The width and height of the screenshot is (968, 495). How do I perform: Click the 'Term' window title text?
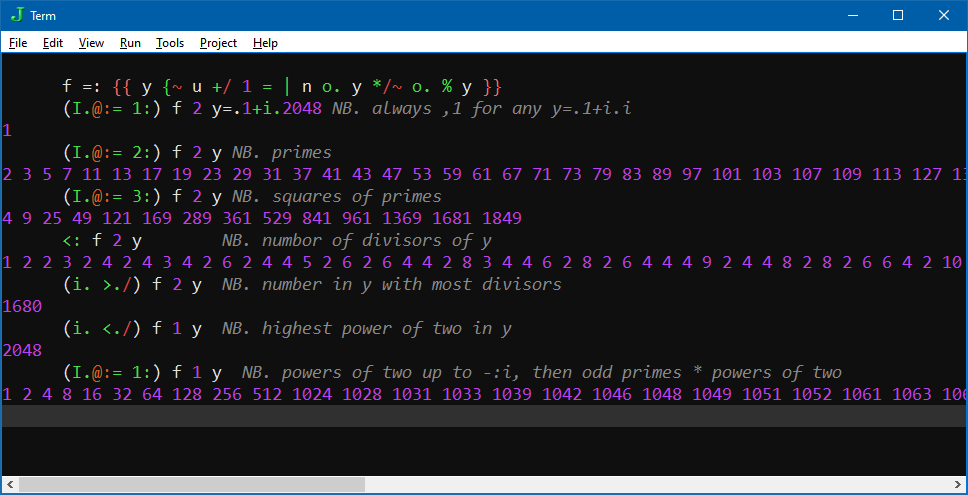pos(43,15)
